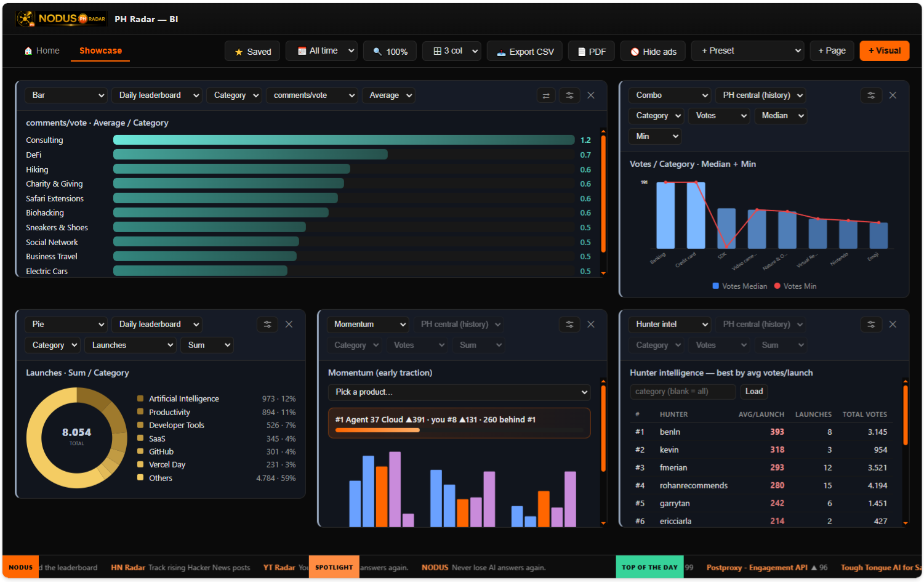Click the garrytan hunter row
Viewport: 924px width, 582px height.
[x=761, y=504]
